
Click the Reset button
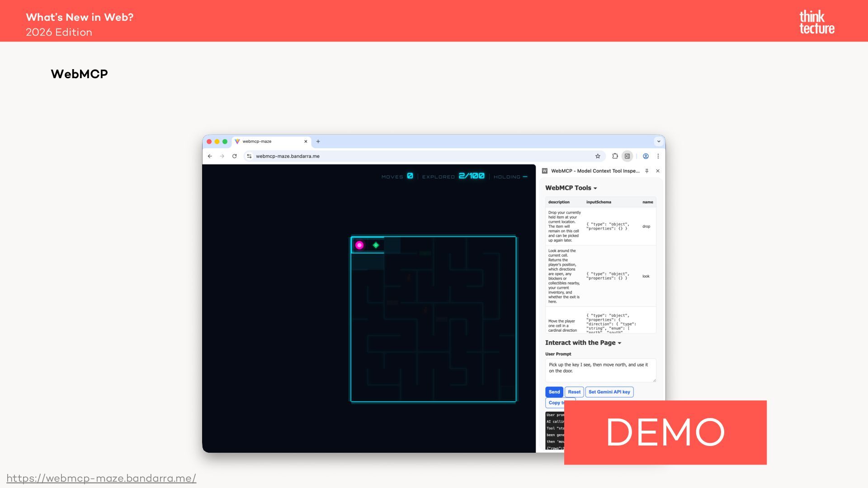tap(574, 392)
